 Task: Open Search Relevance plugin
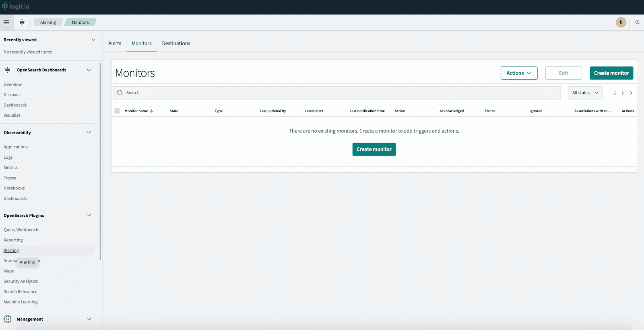pyautogui.click(x=21, y=292)
